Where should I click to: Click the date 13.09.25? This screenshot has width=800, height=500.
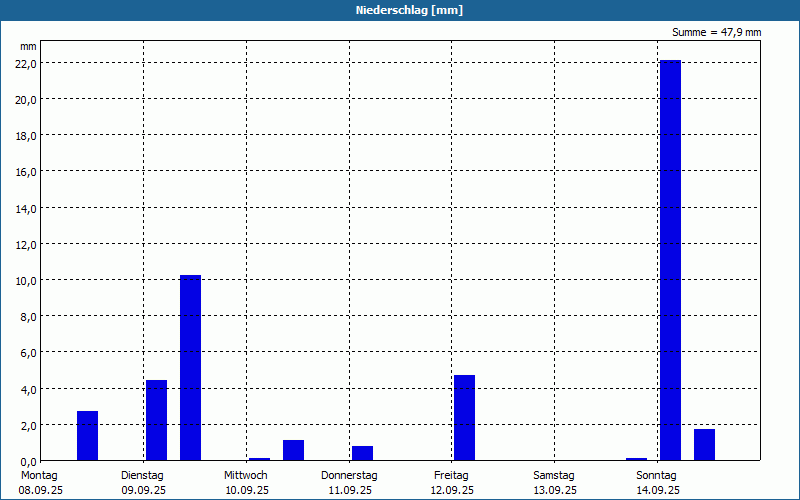point(555,490)
